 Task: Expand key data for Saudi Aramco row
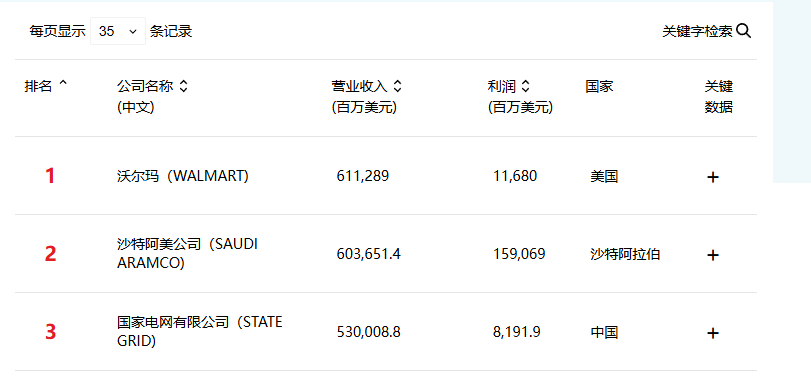(713, 255)
